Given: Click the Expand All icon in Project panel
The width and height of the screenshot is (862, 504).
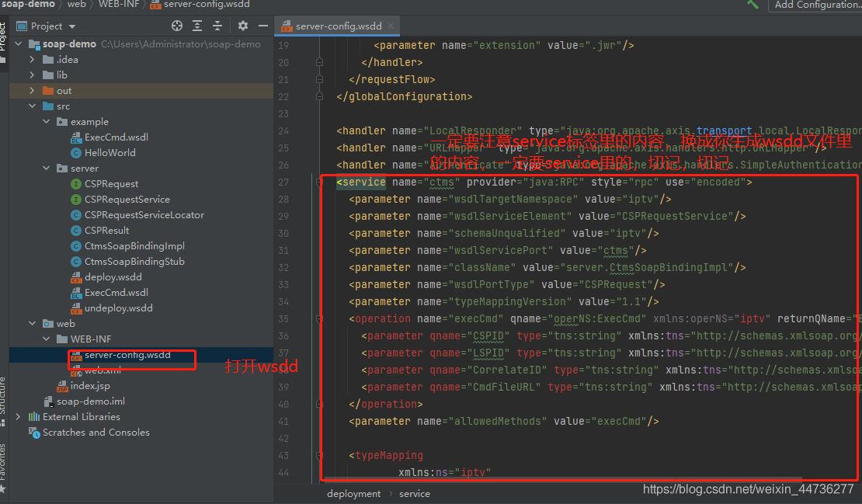Looking at the screenshot, I should 197,26.
